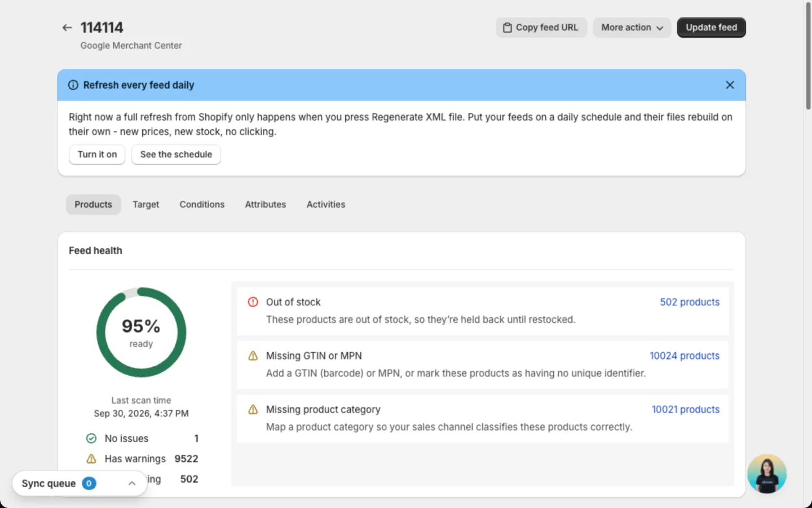Viewport: 812px width, 508px height.
Task: Open the 10021 products link
Action: point(686,409)
